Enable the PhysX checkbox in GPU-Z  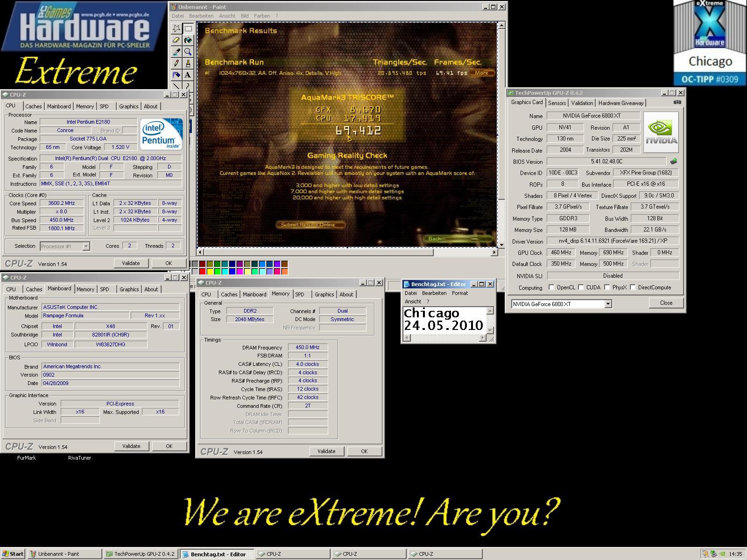coord(607,287)
